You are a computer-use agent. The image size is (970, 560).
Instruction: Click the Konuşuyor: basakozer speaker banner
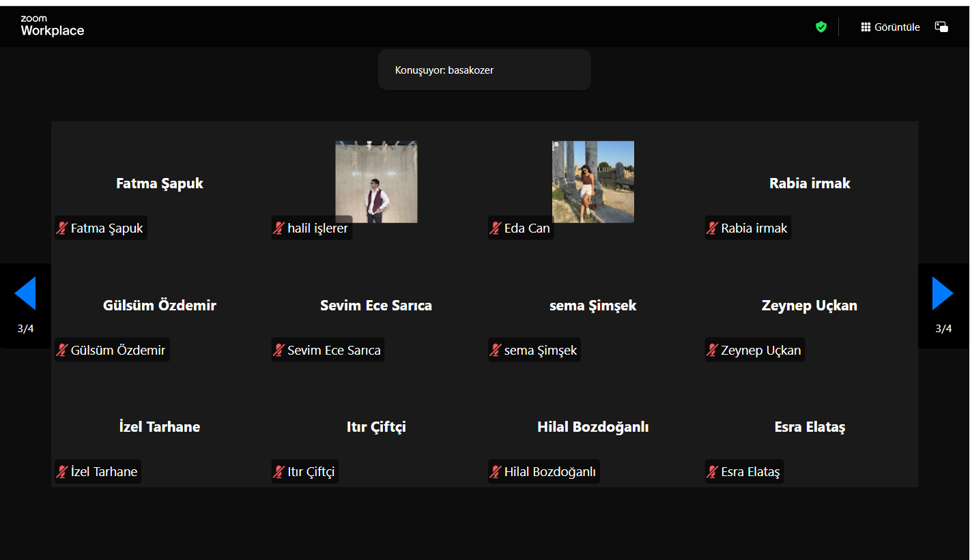[484, 70]
